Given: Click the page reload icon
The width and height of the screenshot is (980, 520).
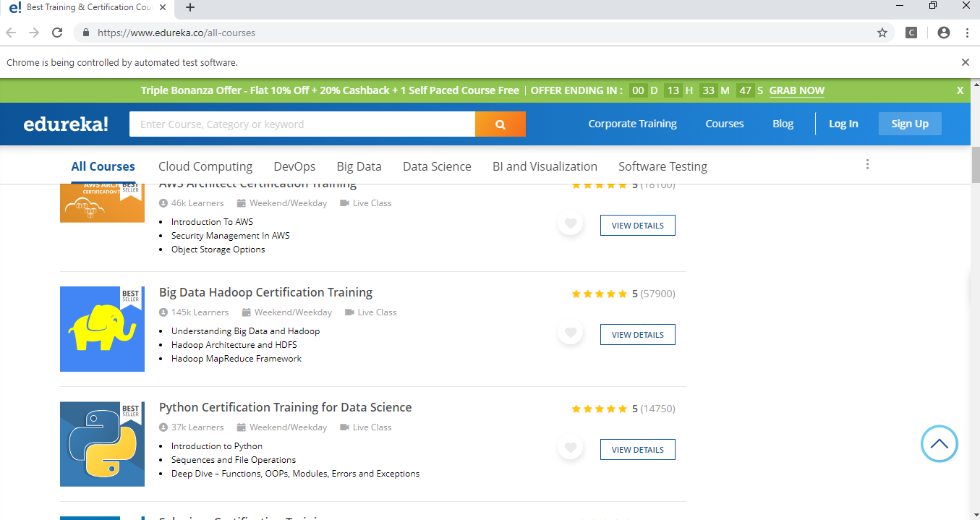Looking at the screenshot, I should [x=57, y=33].
